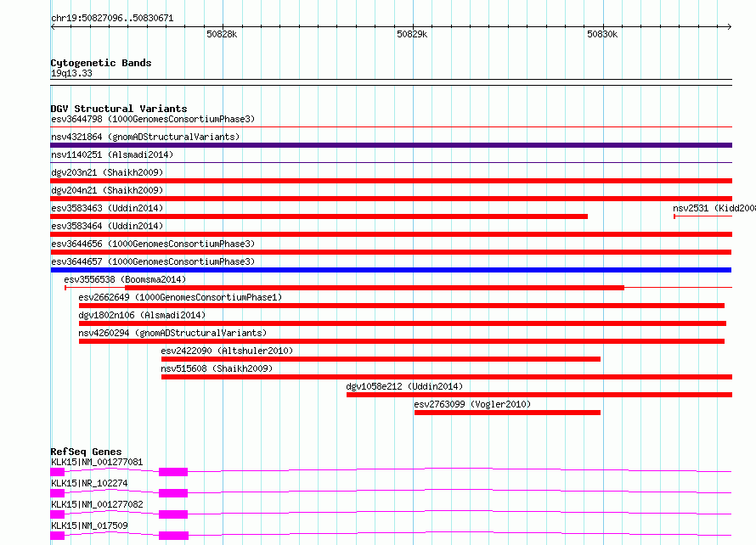Click esv2763099 (Vogler2010) variant label
This screenshot has width=756, height=545.
472,404
